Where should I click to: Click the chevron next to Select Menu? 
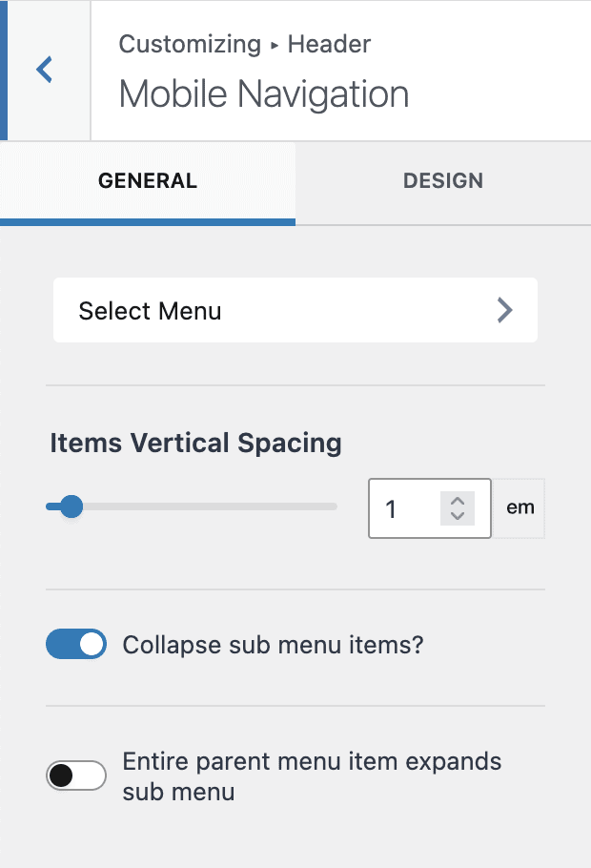pyautogui.click(x=504, y=310)
